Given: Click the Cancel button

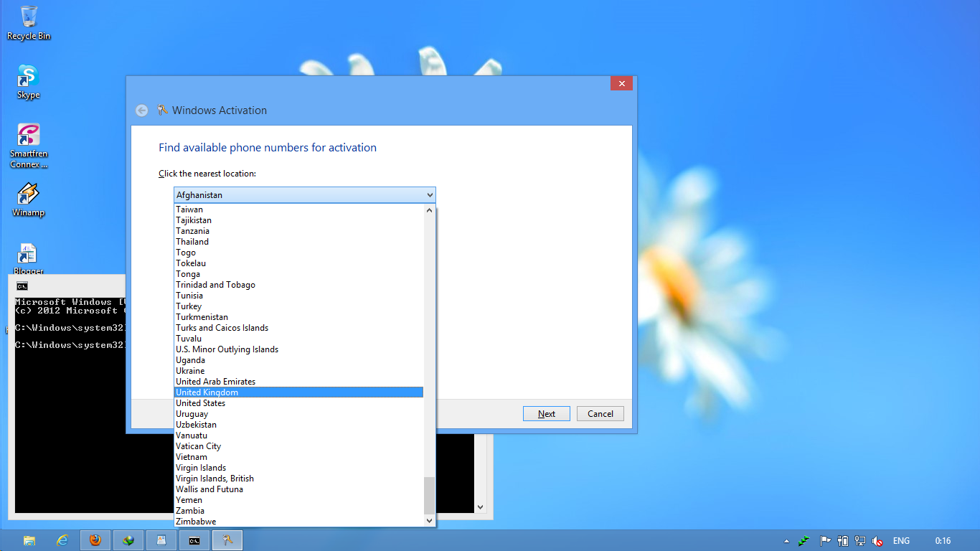Looking at the screenshot, I should [600, 413].
